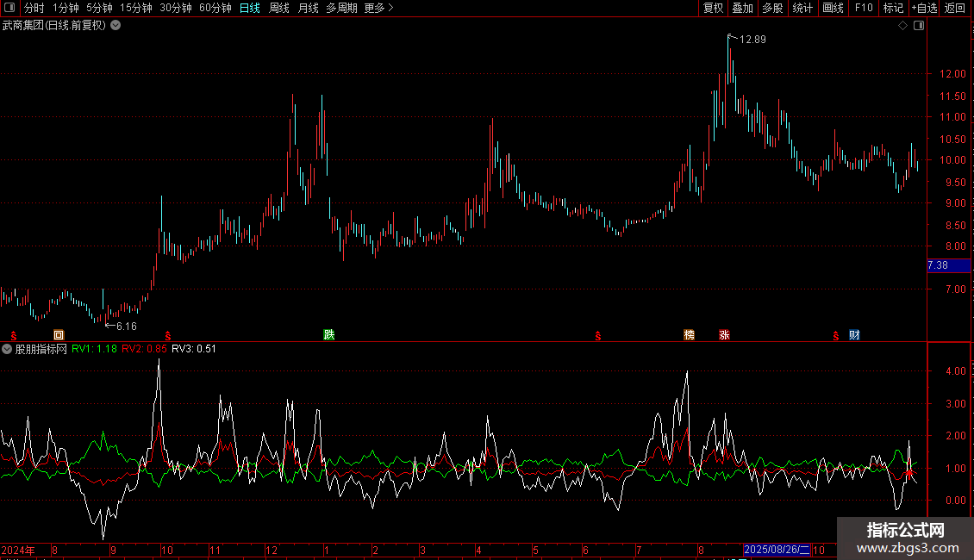
Task: Switch to 15分钟 period
Action: pyautogui.click(x=136, y=8)
